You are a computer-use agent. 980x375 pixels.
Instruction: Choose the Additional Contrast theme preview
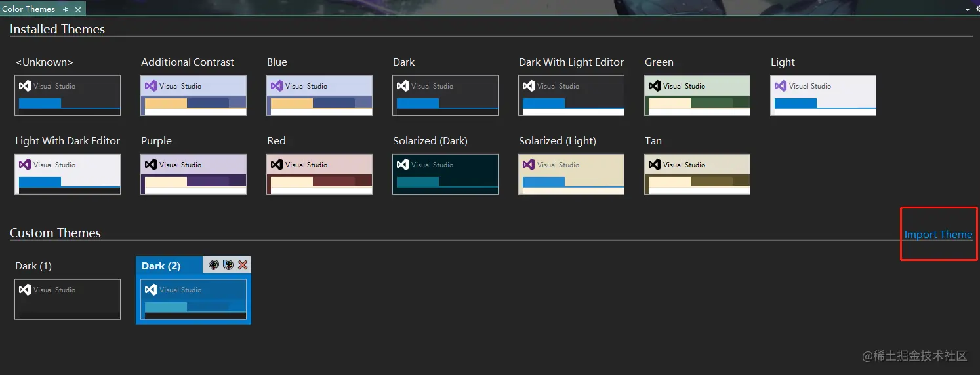click(194, 96)
